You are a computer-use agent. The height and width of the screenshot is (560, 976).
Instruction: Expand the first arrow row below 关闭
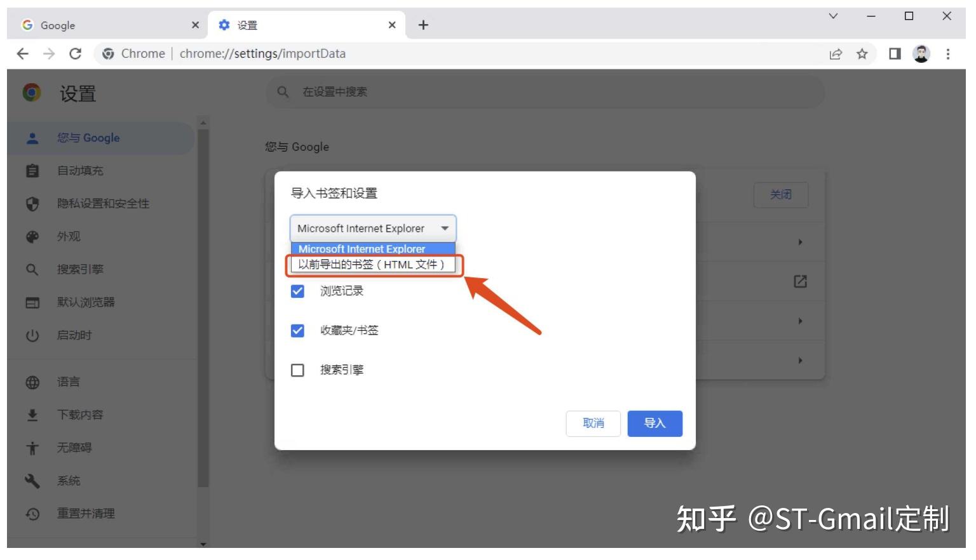coord(800,242)
